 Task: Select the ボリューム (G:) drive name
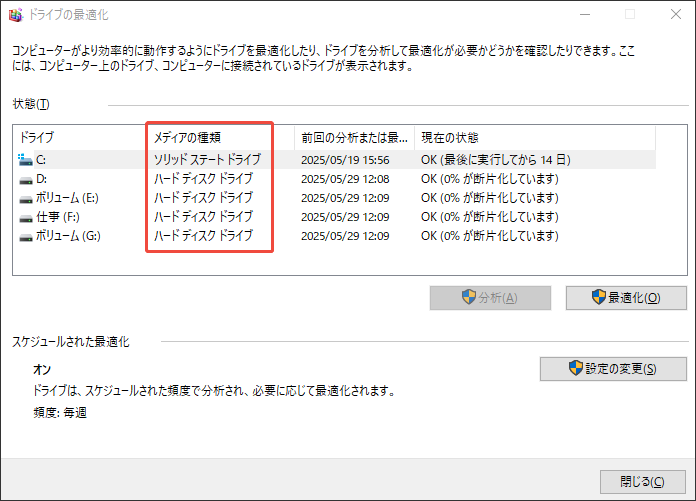(x=68, y=236)
